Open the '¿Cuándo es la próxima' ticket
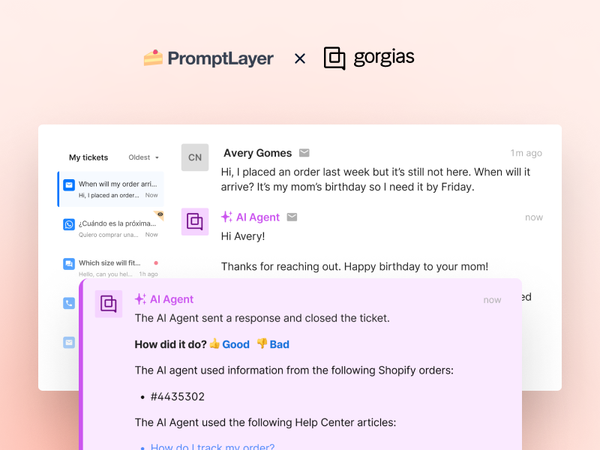This screenshot has width=600, height=450. pos(117,228)
